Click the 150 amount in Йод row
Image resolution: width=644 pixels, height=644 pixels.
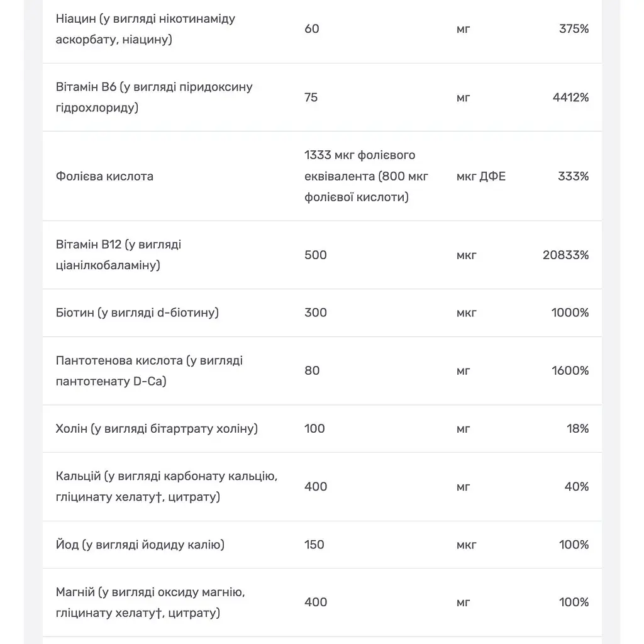(x=314, y=545)
